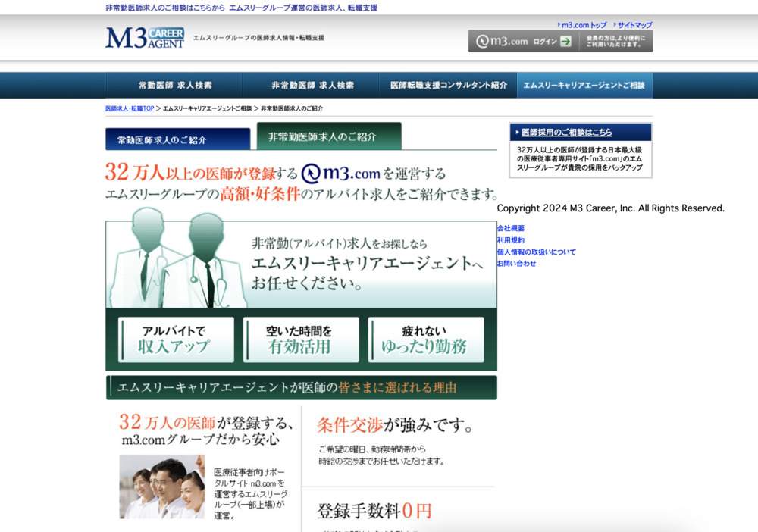Click the m3.com ログイン button

pos(524,41)
